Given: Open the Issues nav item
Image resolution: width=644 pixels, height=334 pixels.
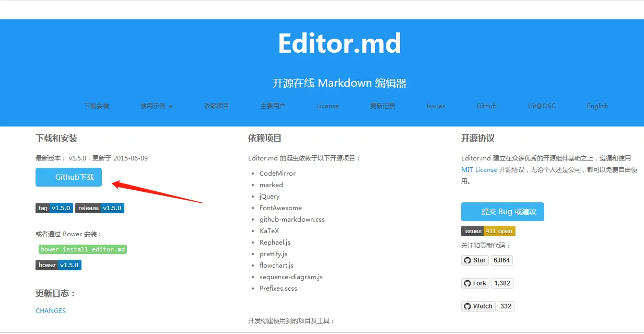Looking at the screenshot, I should point(436,106).
